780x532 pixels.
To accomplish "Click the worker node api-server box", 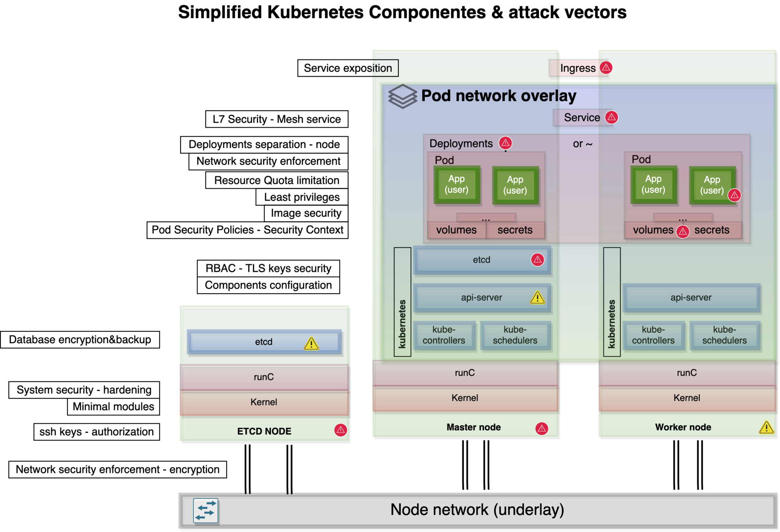I will click(691, 298).
